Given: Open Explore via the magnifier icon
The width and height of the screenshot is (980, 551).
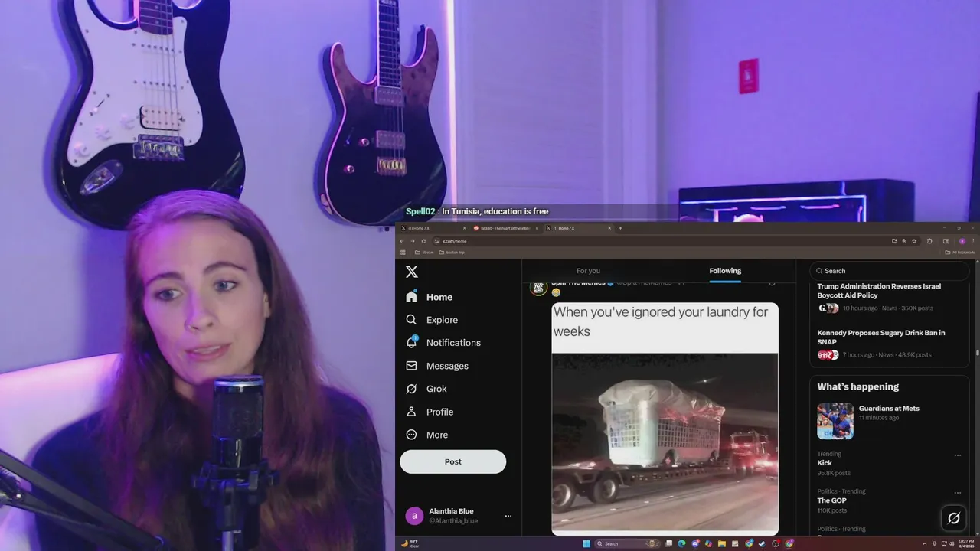Looking at the screenshot, I should [411, 320].
